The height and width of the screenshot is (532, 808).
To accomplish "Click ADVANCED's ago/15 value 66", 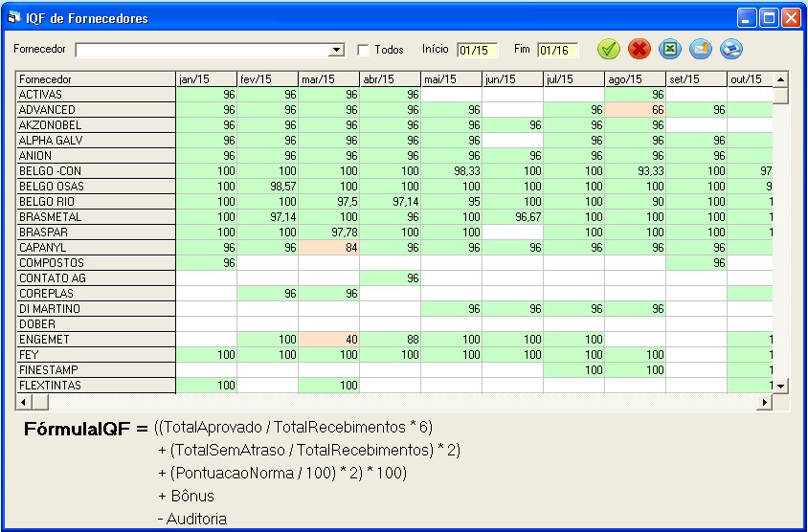I will [636, 110].
